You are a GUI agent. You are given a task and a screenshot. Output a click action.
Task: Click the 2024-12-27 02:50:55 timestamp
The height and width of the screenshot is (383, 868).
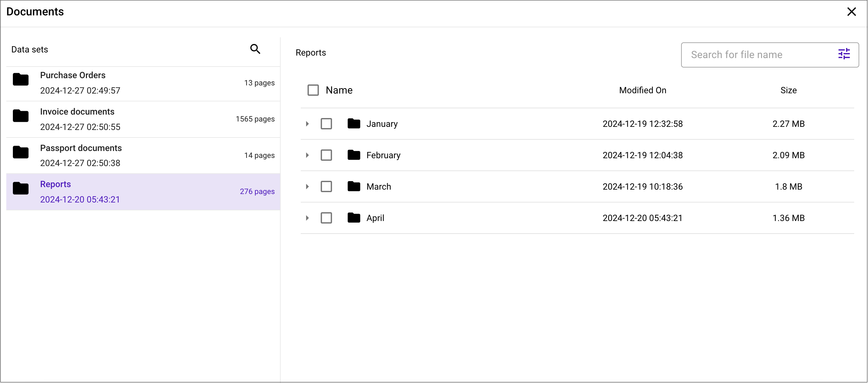click(80, 127)
